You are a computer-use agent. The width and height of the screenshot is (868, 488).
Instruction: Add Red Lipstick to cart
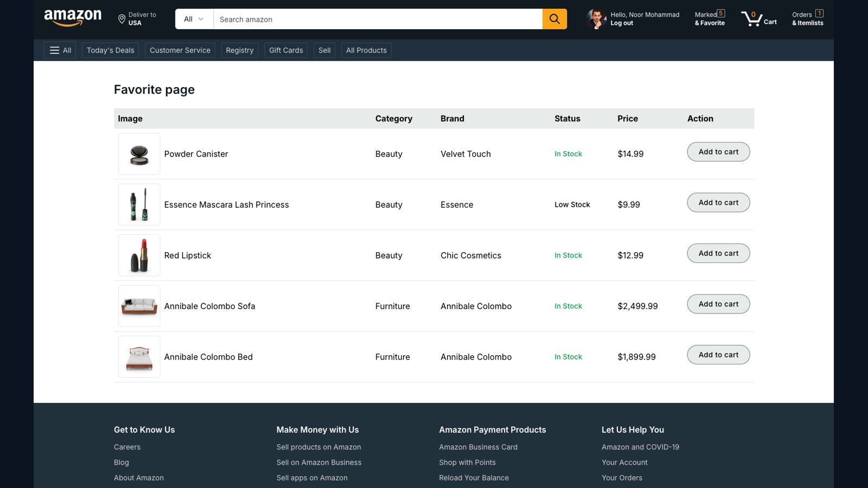[x=718, y=253]
